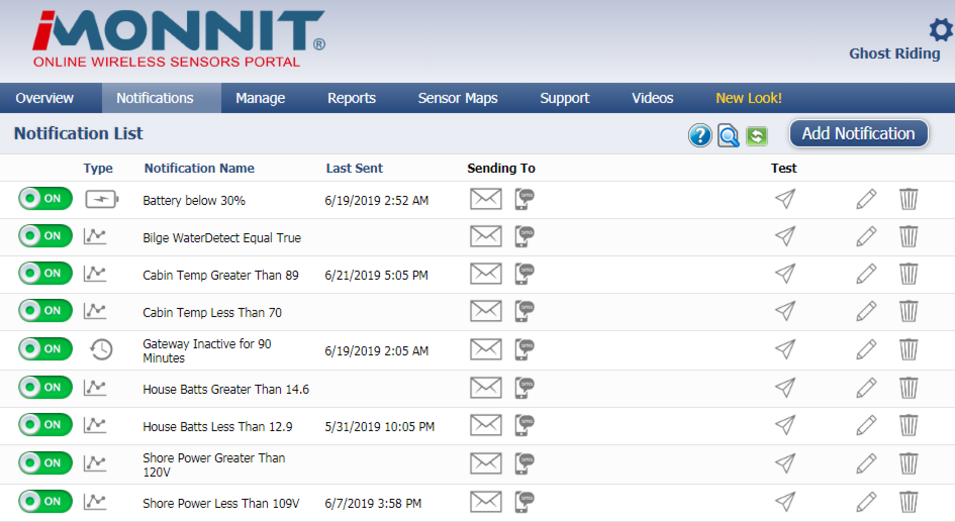Turn off Bilge WaterDetect Equal True toggle
Image resolution: width=955 pixels, height=522 pixels.
click(45, 235)
